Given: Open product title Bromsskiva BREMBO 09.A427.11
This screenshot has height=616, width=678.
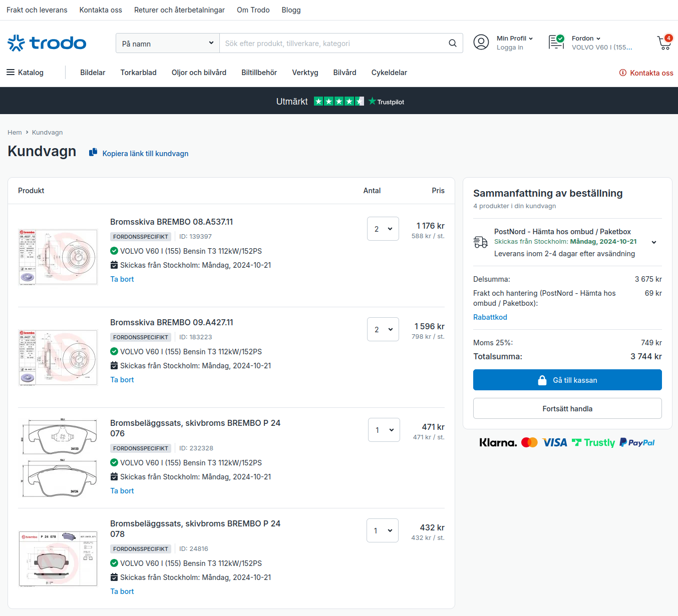Looking at the screenshot, I should click(171, 322).
